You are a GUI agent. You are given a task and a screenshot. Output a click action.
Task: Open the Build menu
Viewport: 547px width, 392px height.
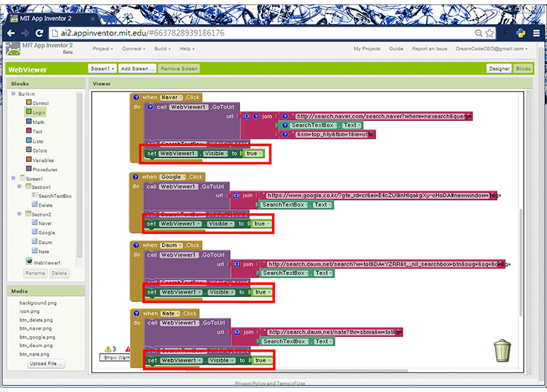162,48
